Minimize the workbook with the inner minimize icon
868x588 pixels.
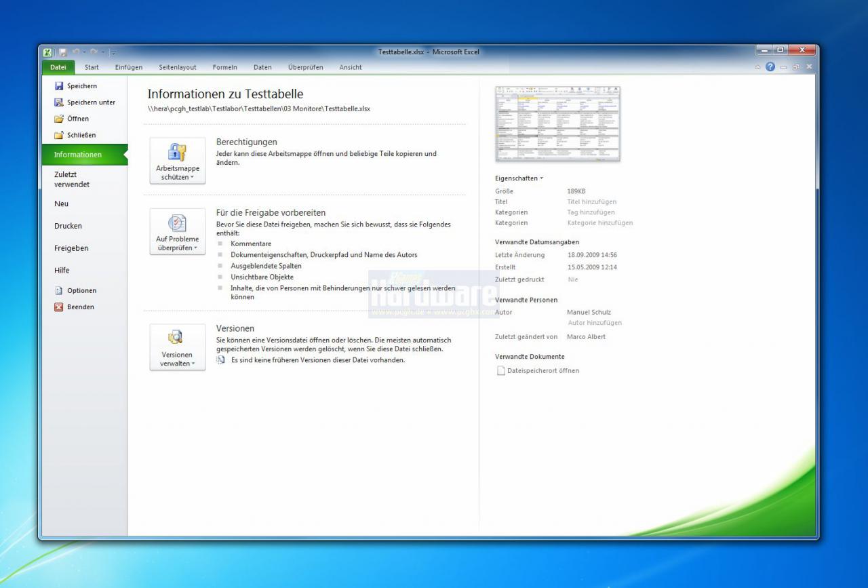click(784, 67)
